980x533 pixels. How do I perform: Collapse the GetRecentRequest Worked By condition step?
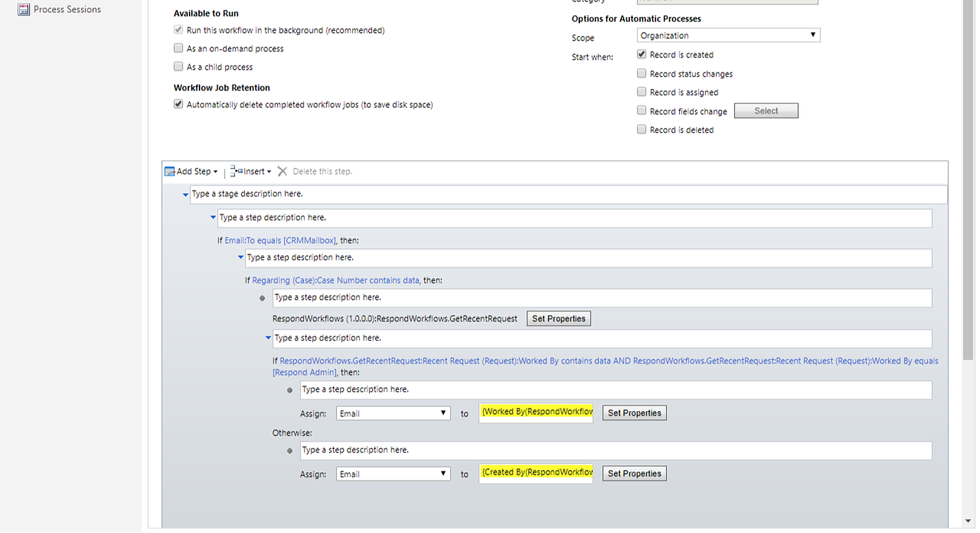[268, 337]
